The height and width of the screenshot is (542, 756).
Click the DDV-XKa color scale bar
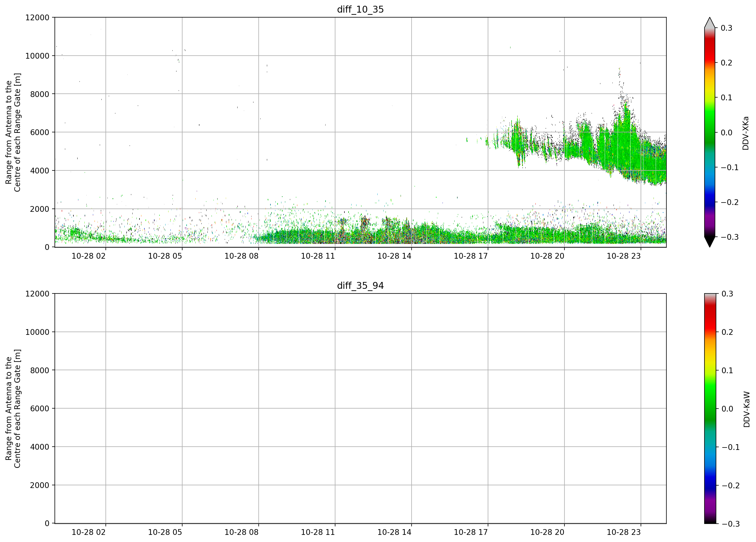pyautogui.click(x=710, y=132)
